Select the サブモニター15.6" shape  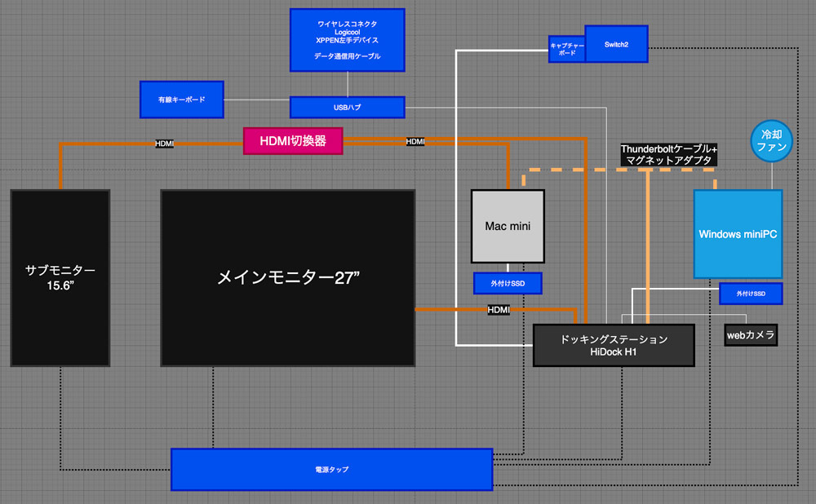coord(60,277)
